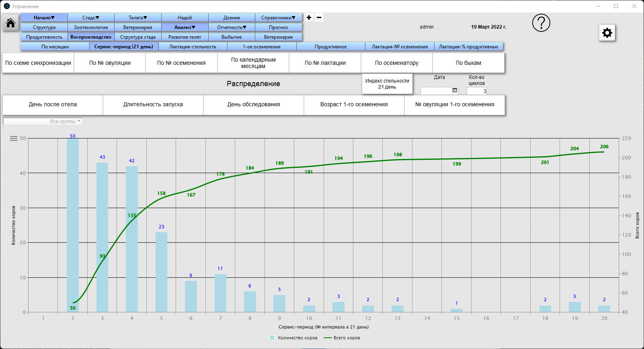
Task: Focus the Дата input field
Action: pos(436,91)
